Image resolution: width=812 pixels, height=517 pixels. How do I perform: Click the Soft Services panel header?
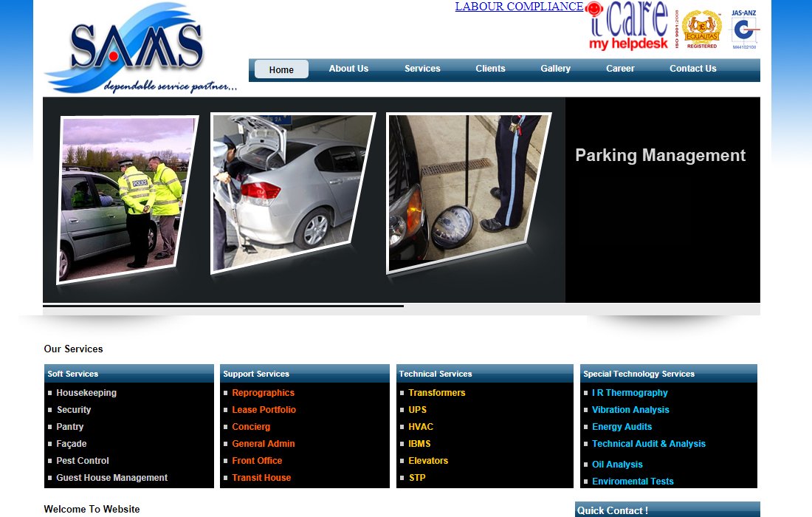(x=129, y=374)
